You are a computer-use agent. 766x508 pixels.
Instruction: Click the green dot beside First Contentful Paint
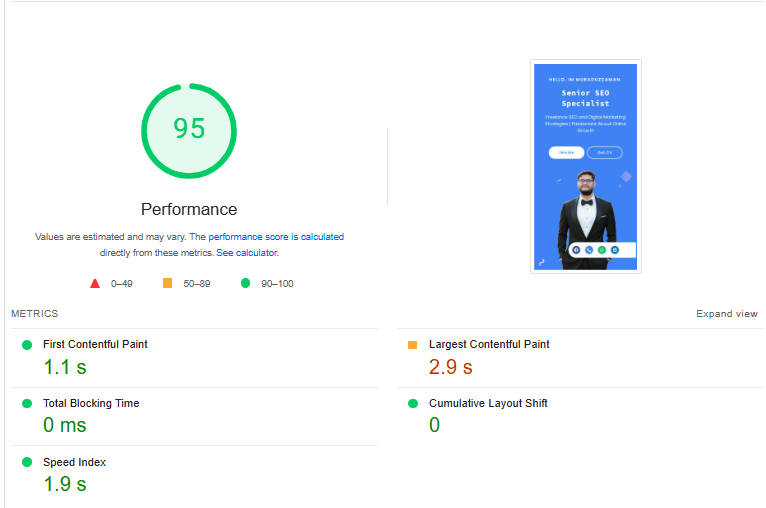27,345
